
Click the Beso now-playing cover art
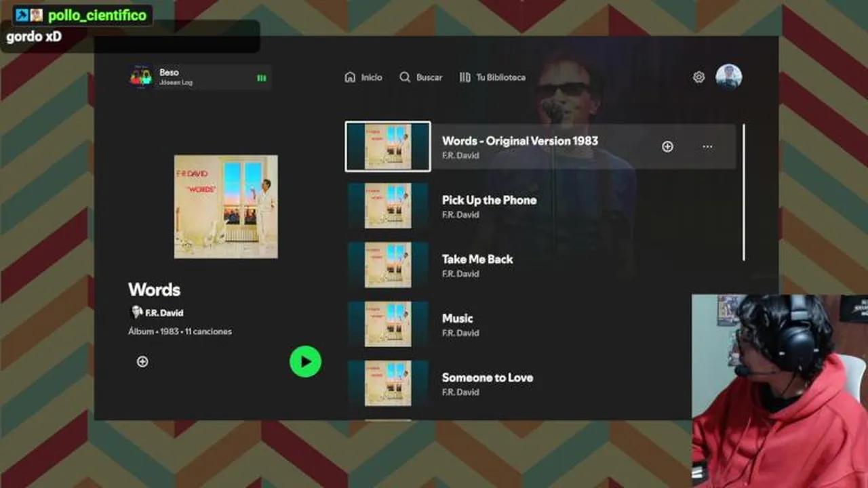(141, 77)
